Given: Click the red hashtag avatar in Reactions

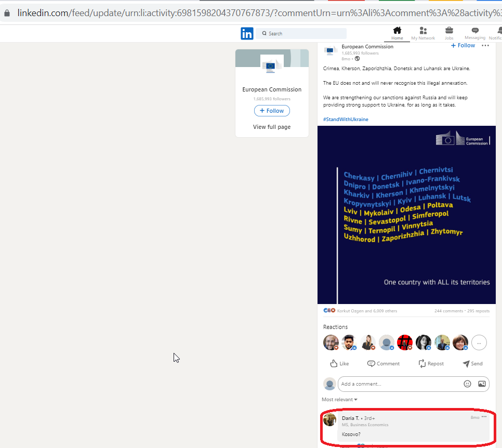Looking at the screenshot, I should tap(405, 342).
